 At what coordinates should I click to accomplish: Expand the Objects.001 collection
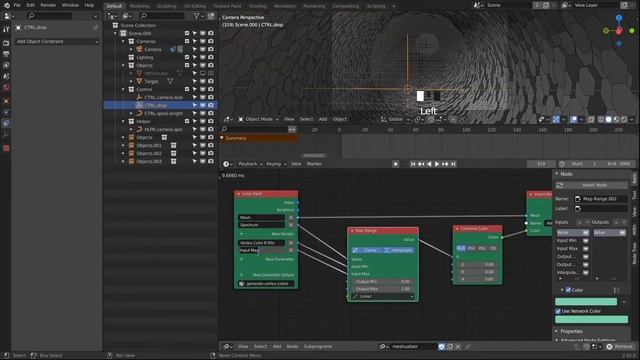point(123,145)
